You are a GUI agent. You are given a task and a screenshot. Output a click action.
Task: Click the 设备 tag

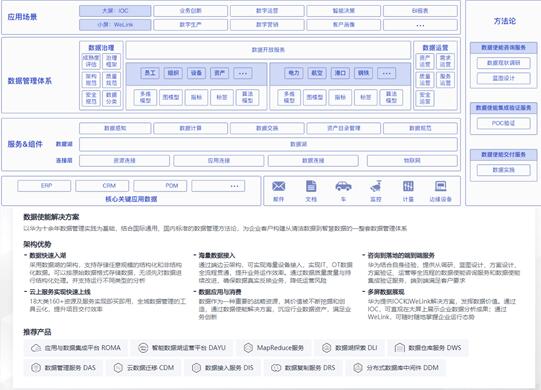pyautogui.click(x=196, y=73)
